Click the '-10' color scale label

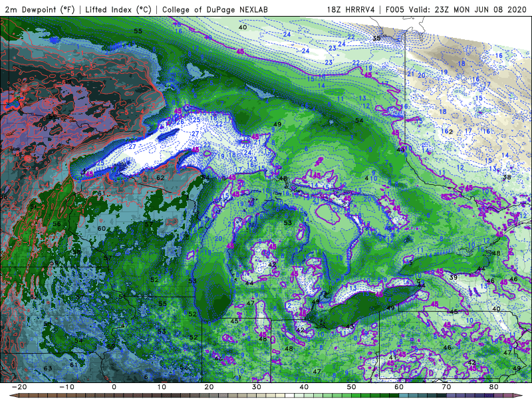[x=66, y=387]
